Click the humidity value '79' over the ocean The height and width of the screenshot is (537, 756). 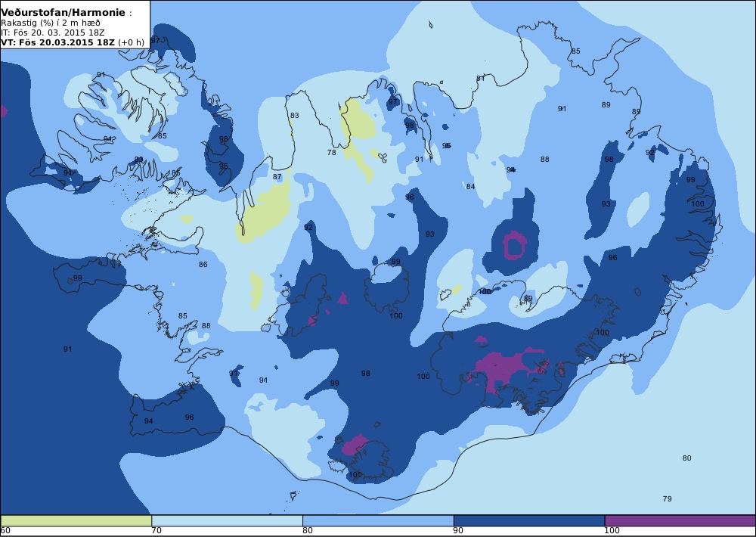668,499
